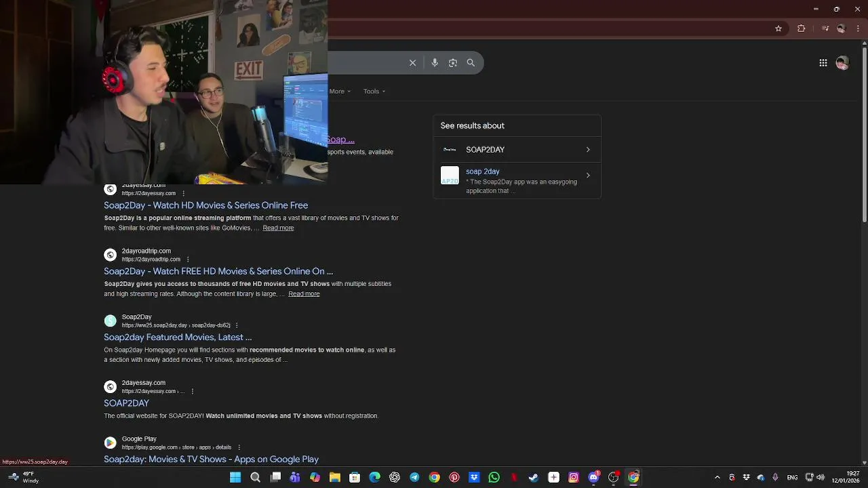Viewport: 868px width, 488px height.
Task: Open the Google apps grid
Action: coord(823,62)
